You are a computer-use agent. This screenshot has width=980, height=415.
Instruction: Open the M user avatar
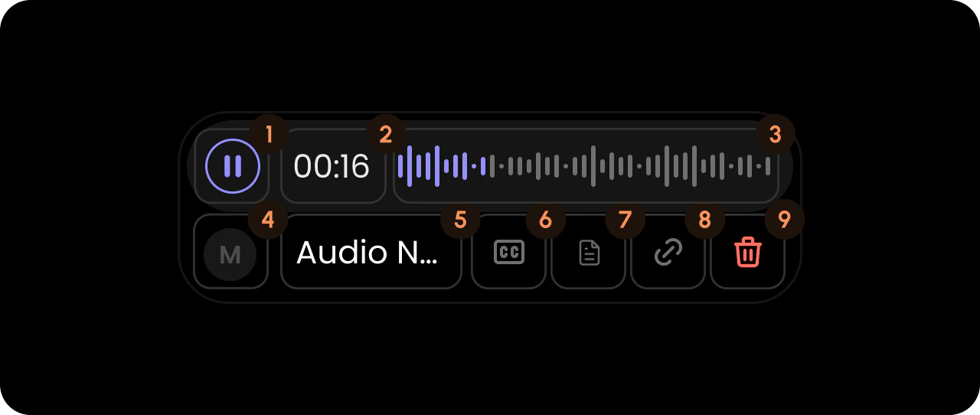point(230,253)
